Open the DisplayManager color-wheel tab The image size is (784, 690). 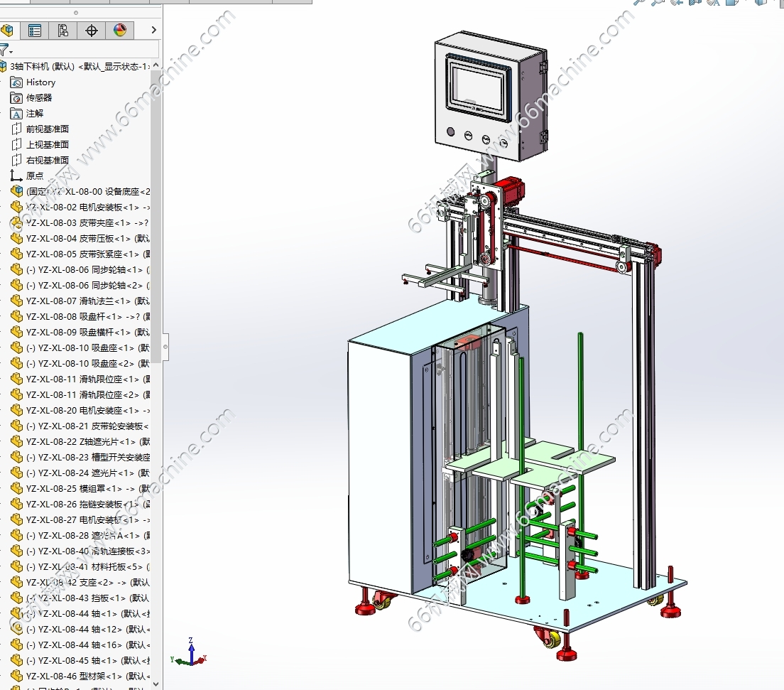point(120,31)
